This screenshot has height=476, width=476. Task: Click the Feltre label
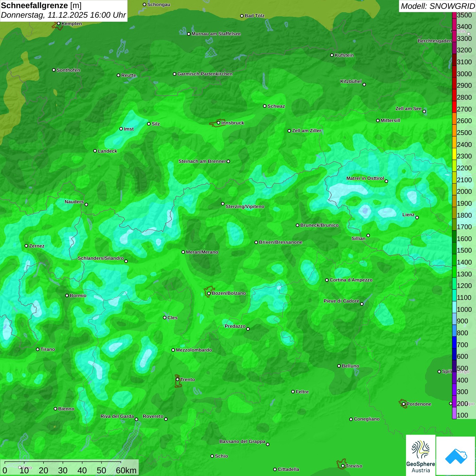302,392
